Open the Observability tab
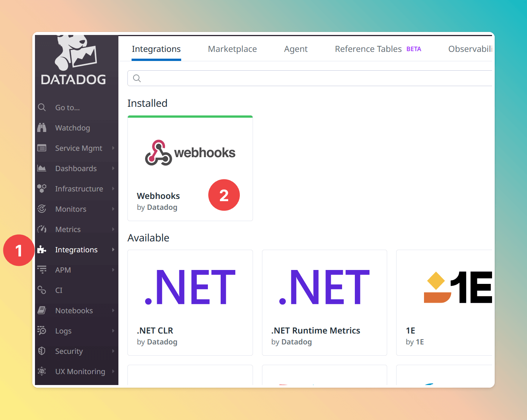The height and width of the screenshot is (420, 527). tap(470, 49)
